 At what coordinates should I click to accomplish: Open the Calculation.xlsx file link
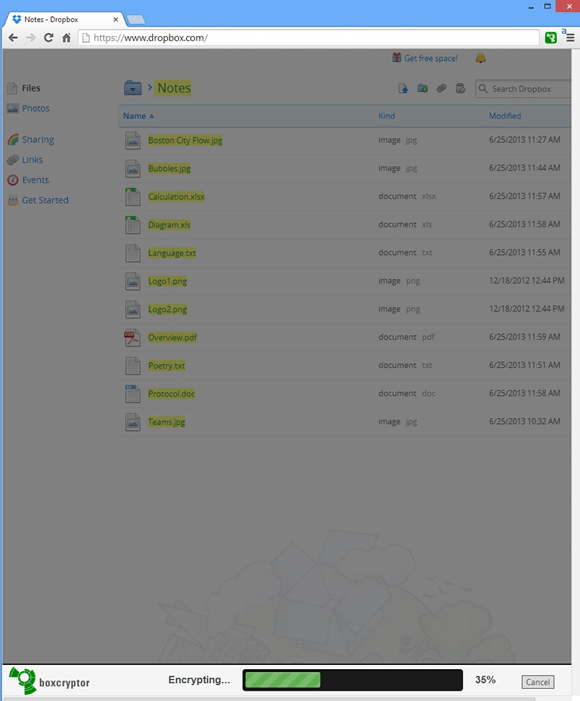[176, 197]
